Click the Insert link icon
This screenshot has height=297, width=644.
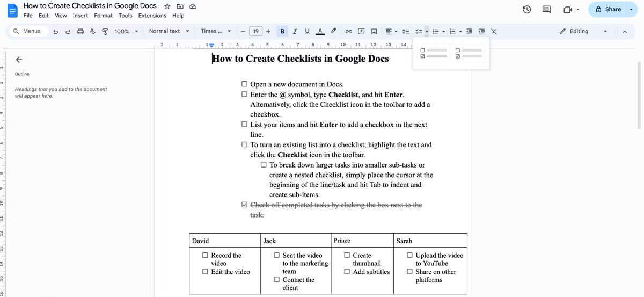pyautogui.click(x=348, y=31)
